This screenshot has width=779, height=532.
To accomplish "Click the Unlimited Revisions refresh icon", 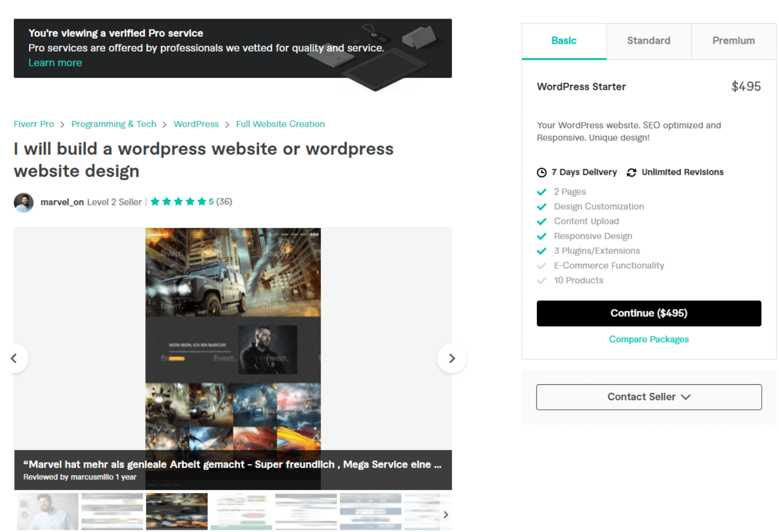I will click(x=632, y=173).
